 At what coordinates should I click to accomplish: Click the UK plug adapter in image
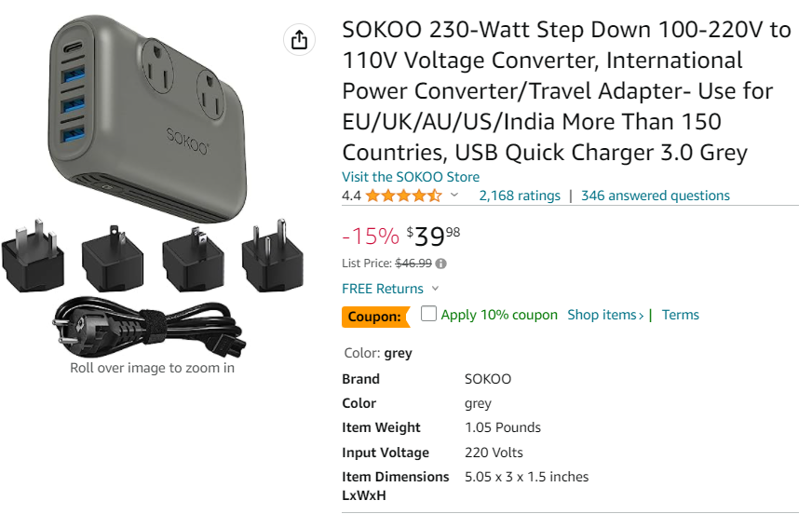pos(34,256)
